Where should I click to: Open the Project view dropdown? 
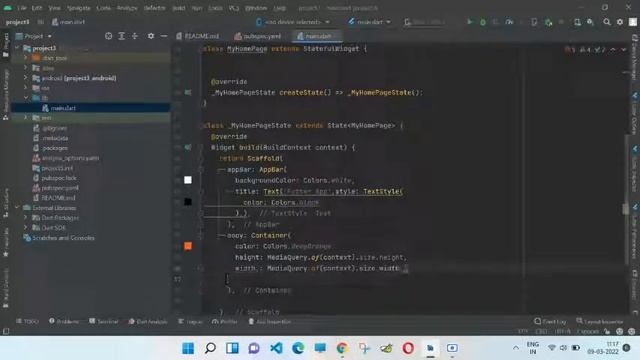(x=34, y=36)
